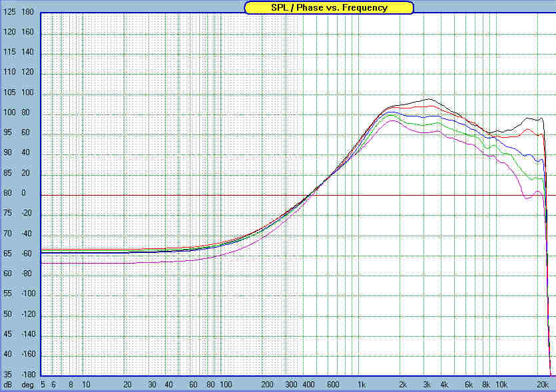
Task: Pick the '35' dB axis value
Action: tap(7, 374)
